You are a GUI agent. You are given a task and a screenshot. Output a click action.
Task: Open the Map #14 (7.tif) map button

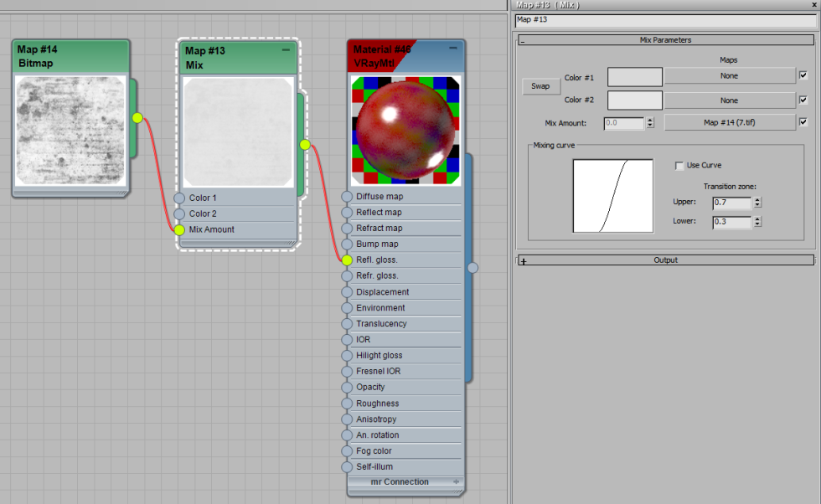point(729,123)
